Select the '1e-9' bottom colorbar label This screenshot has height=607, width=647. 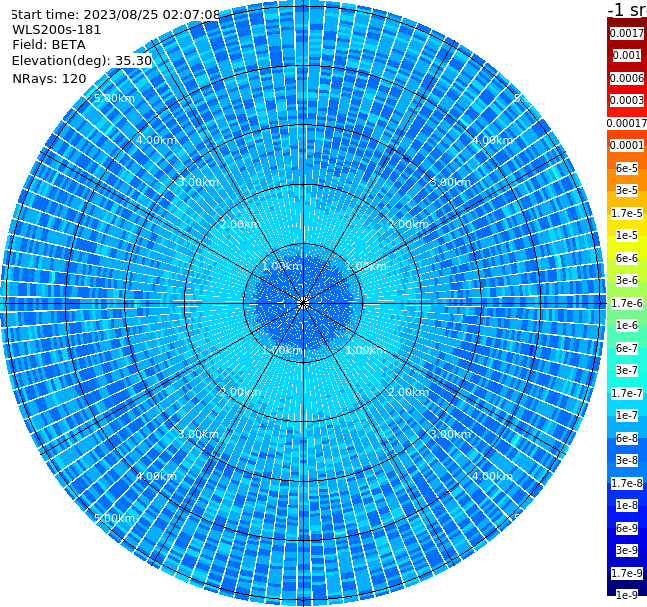(627, 595)
